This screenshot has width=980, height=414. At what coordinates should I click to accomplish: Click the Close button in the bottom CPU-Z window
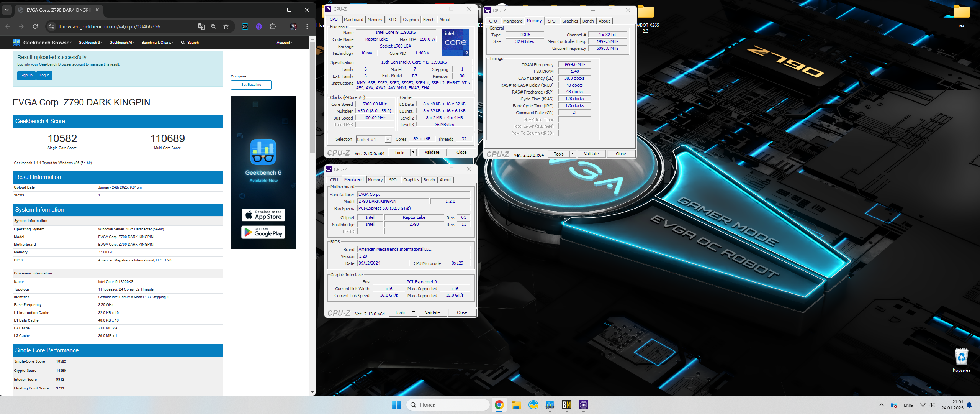click(462, 312)
